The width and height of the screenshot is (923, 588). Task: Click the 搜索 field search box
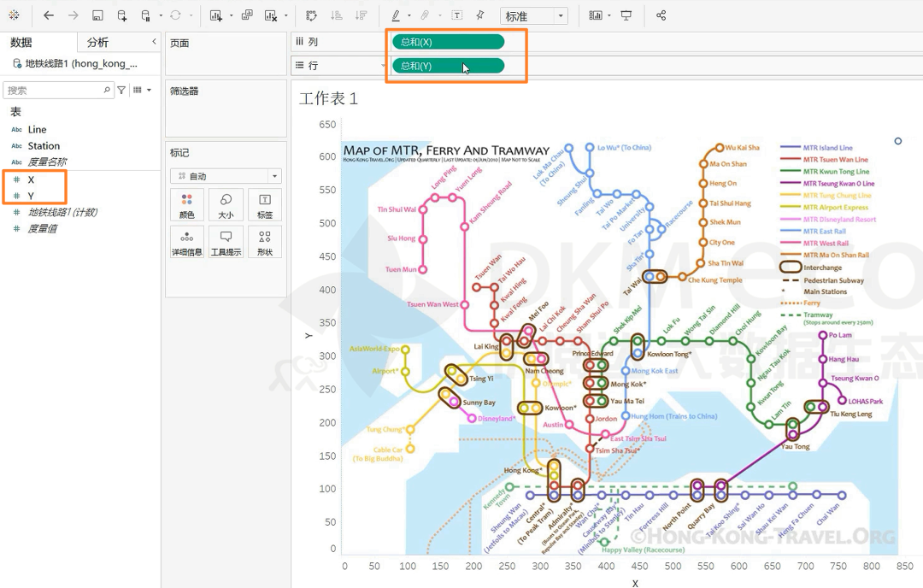tap(58, 90)
